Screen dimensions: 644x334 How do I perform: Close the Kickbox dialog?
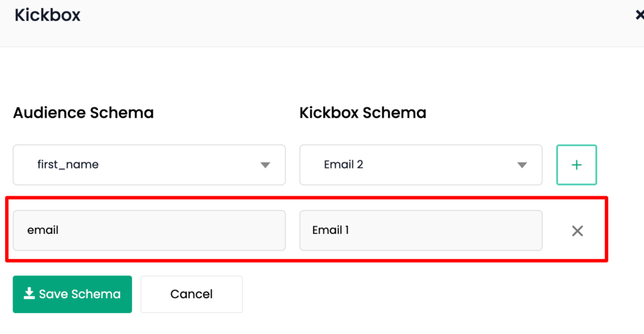tap(640, 15)
